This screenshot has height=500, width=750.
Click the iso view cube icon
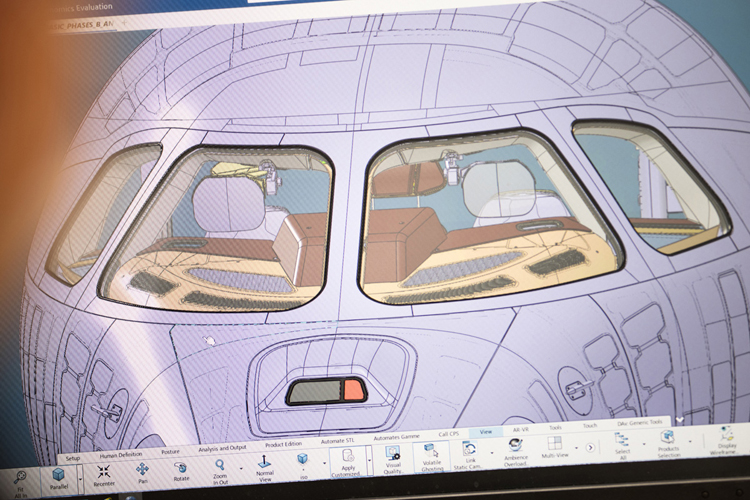tap(302, 458)
